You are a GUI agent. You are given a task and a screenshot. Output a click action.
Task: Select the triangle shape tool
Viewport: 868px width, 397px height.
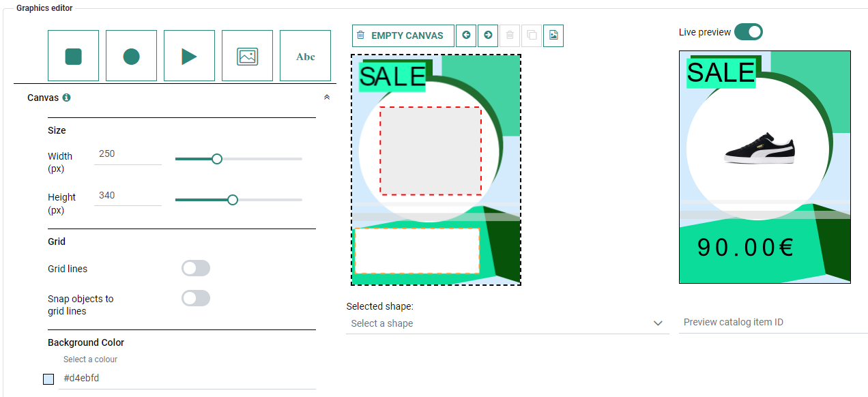tap(189, 56)
